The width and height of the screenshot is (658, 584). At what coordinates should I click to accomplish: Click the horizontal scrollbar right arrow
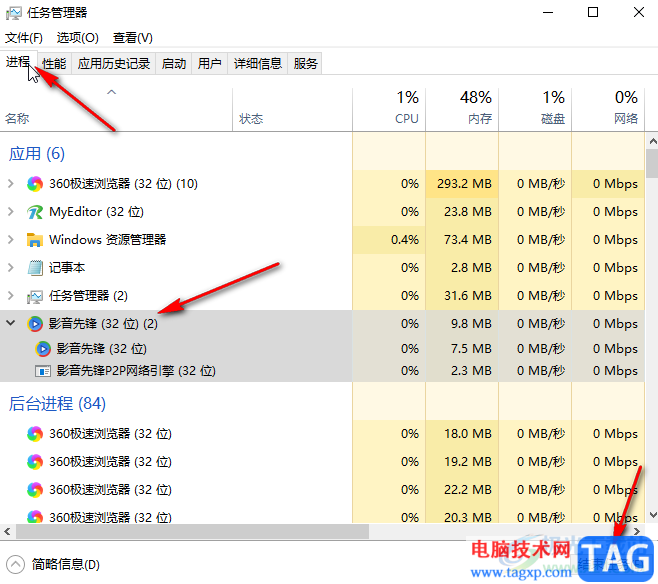click(637, 532)
